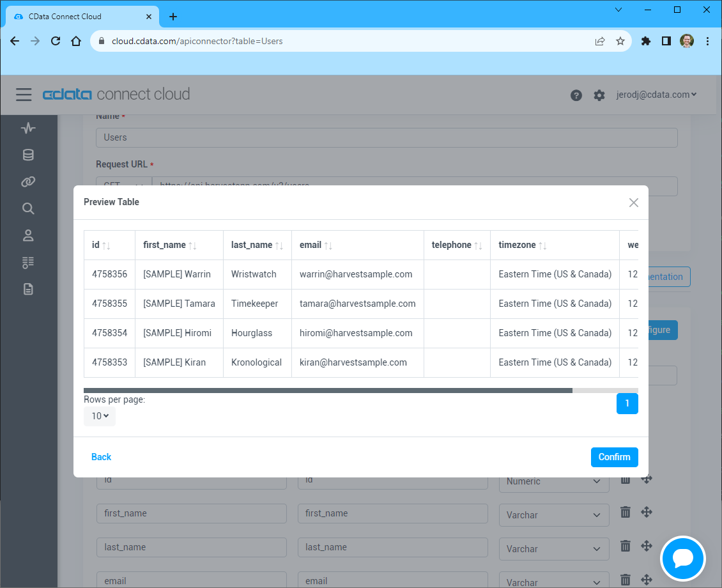Open the help question mark icon
This screenshot has width=722, height=588.
tap(576, 95)
